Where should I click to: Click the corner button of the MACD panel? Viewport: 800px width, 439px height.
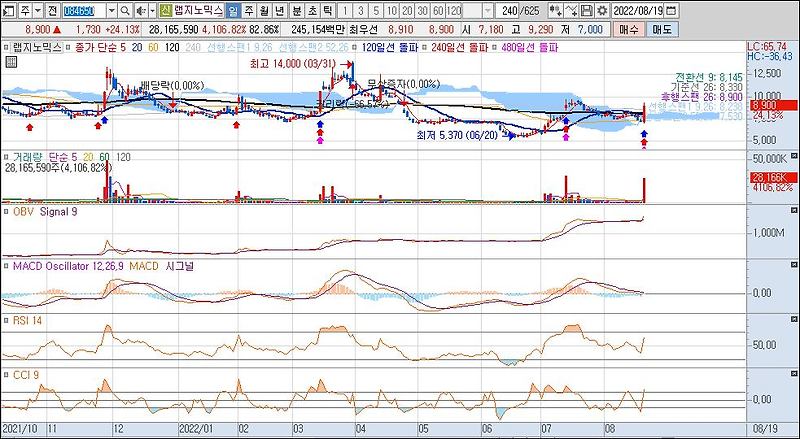pos(794,264)
